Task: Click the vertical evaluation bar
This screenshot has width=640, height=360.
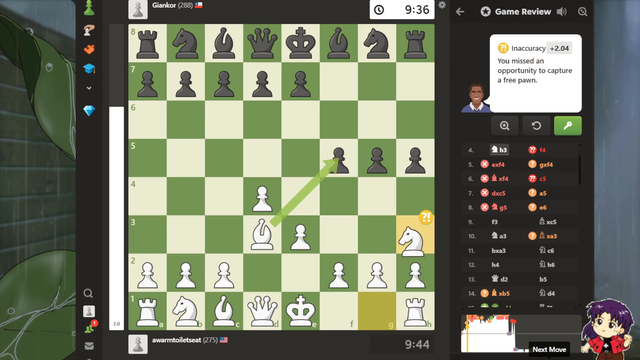Action: tap(116, 177)
